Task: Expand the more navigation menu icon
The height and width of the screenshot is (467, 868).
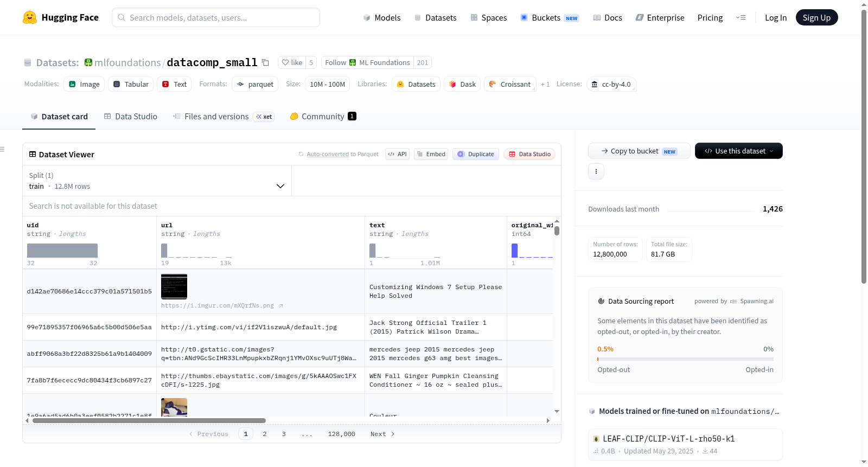Action: click(x=741, y=18)
